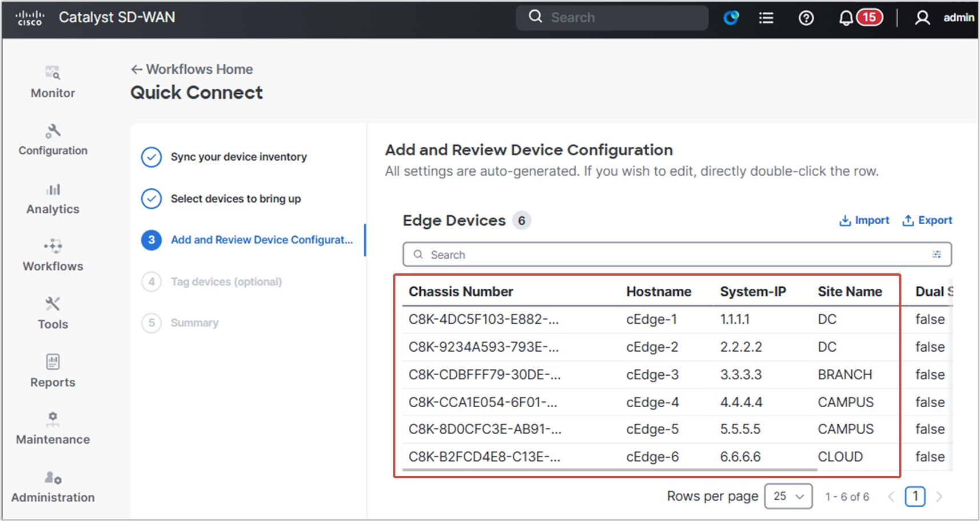Image resolution: width=980 pixels, height=521 pixels.
Task: Open Tools from the sidebar
Action: (x=53, y=313)
